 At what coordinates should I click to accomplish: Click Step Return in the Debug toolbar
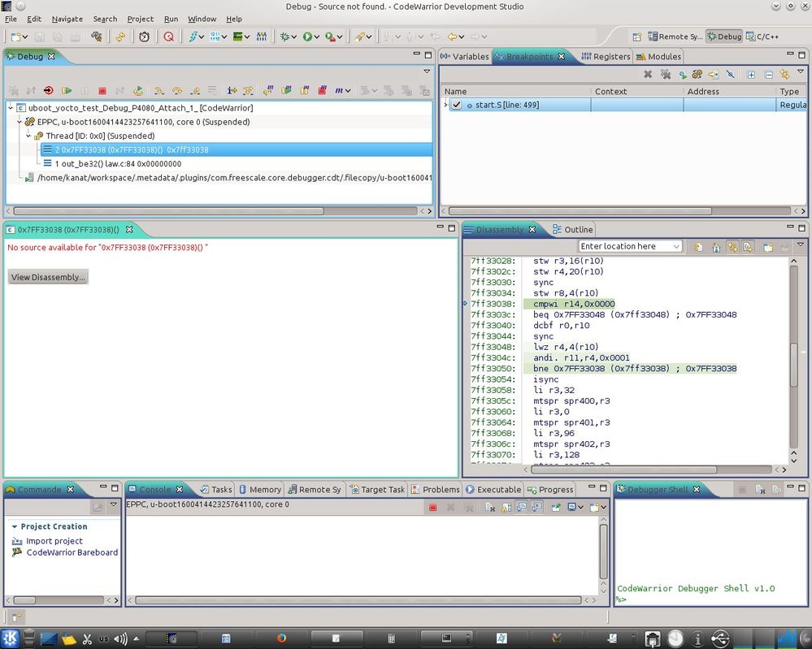[195, 91]
